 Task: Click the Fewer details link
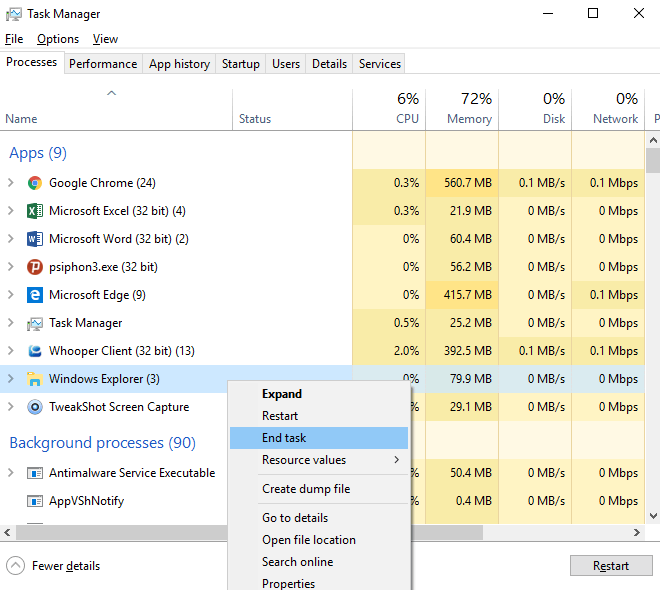tap(66, 566)
